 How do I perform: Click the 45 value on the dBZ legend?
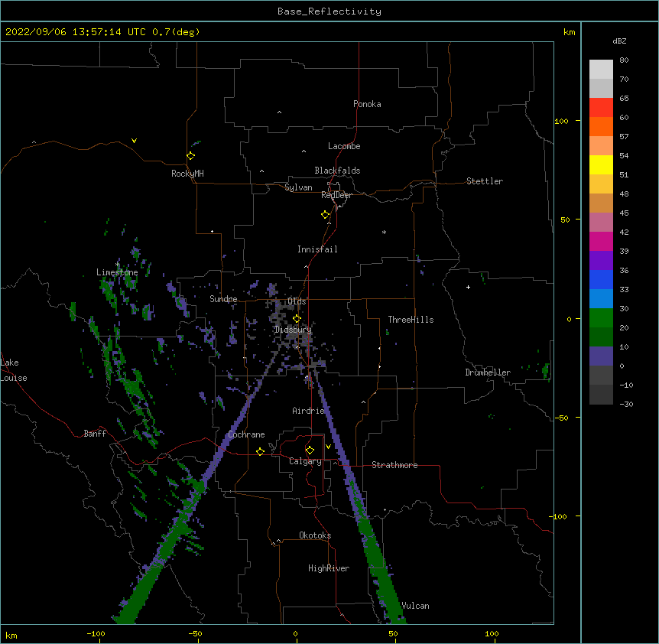[x=624, y=213]
